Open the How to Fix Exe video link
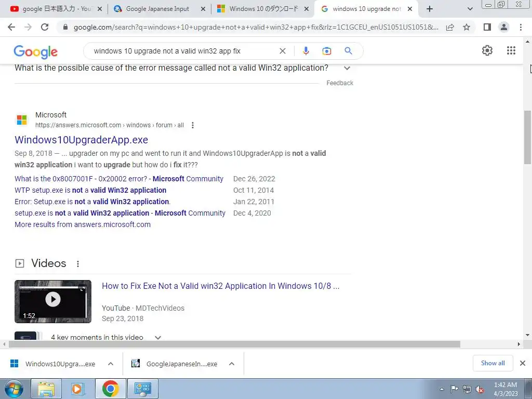The width and height of the screenshot is (532, 399). tap(220, 286)
